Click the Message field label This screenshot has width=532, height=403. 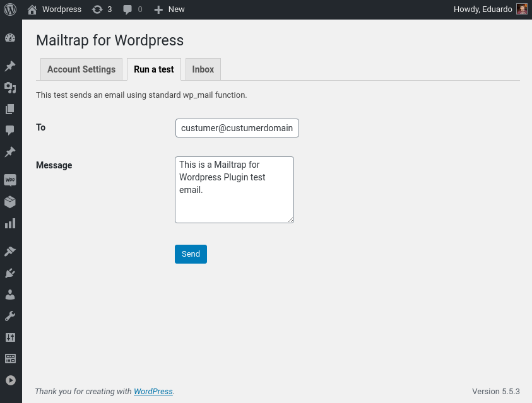coord(54,165)
